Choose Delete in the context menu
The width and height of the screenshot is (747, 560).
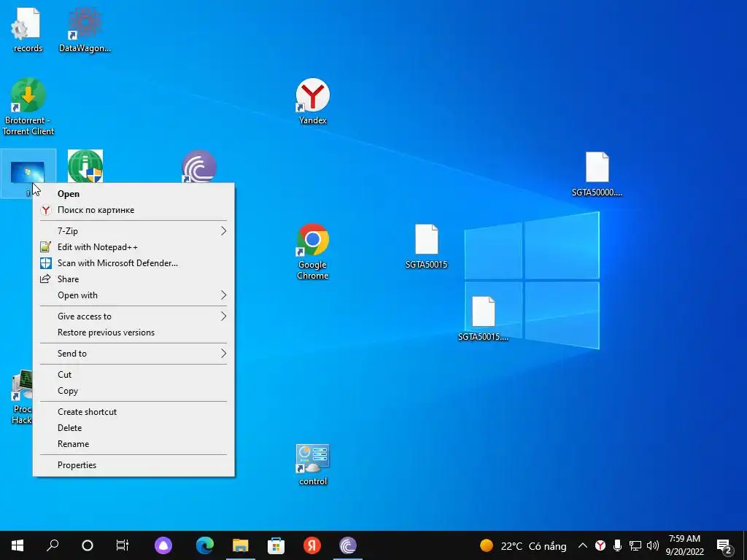pyautogui.click(x=134, y=428)
